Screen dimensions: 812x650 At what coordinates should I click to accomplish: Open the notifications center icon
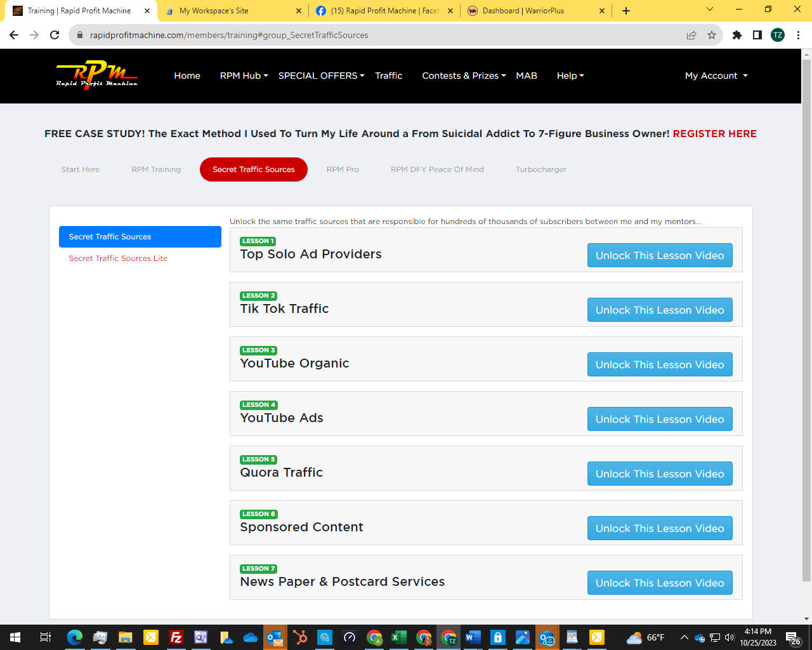point(793,638)
